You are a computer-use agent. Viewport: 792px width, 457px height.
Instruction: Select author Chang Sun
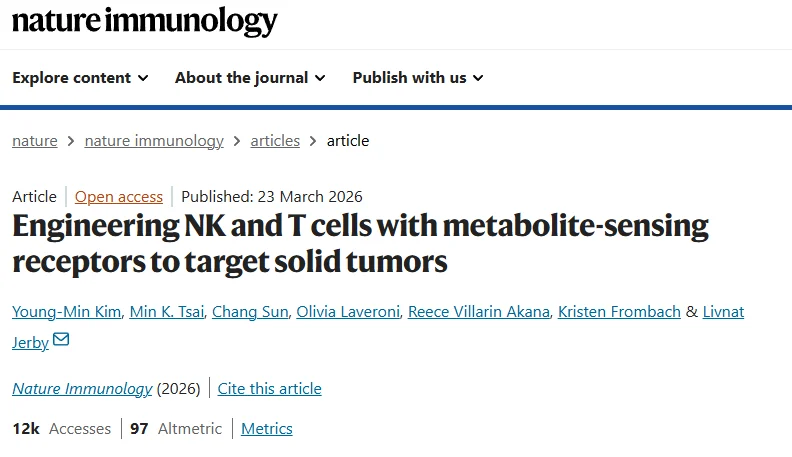point(249,312)
